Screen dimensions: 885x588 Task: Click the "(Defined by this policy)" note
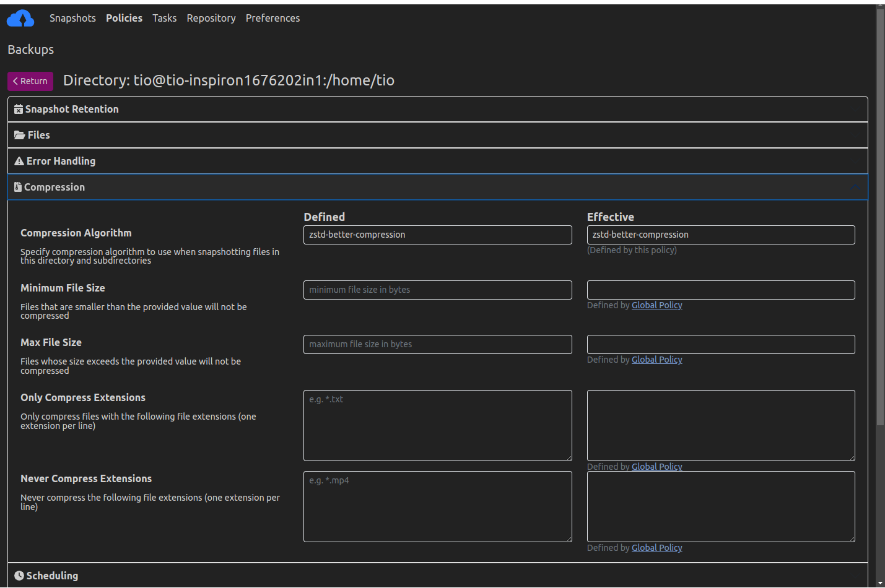pos(632,250)
